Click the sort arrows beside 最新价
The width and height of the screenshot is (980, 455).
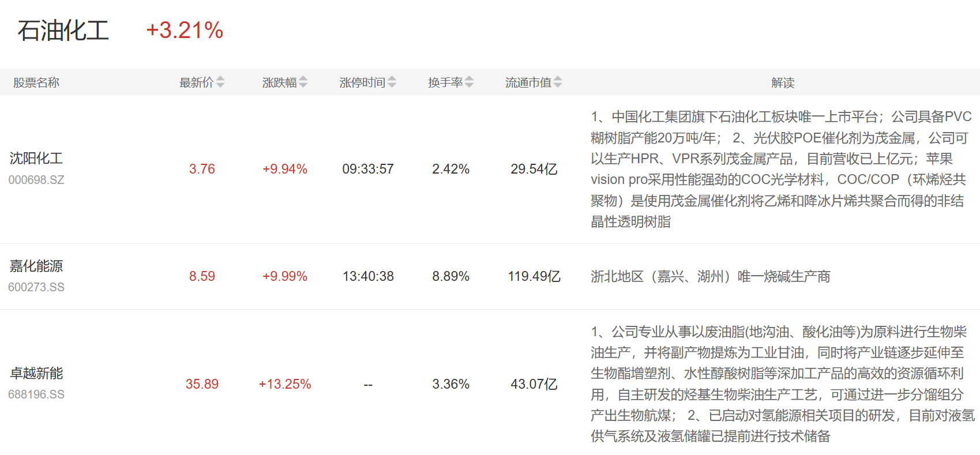[220, 82]
